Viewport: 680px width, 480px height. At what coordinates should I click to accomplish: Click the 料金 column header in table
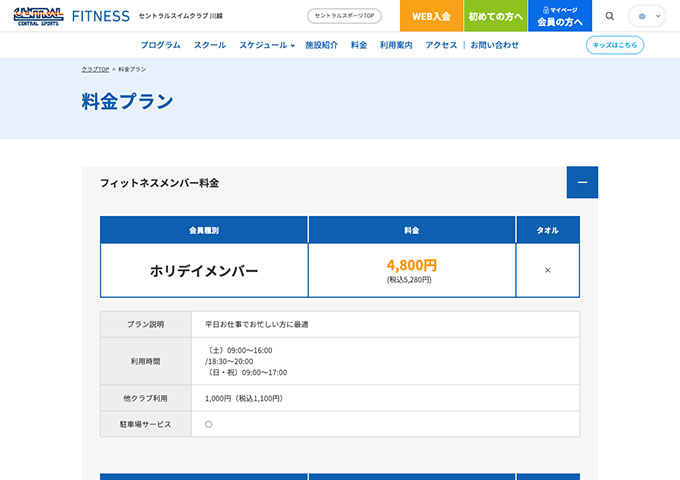pyautogui.click(x=412, y=230)
